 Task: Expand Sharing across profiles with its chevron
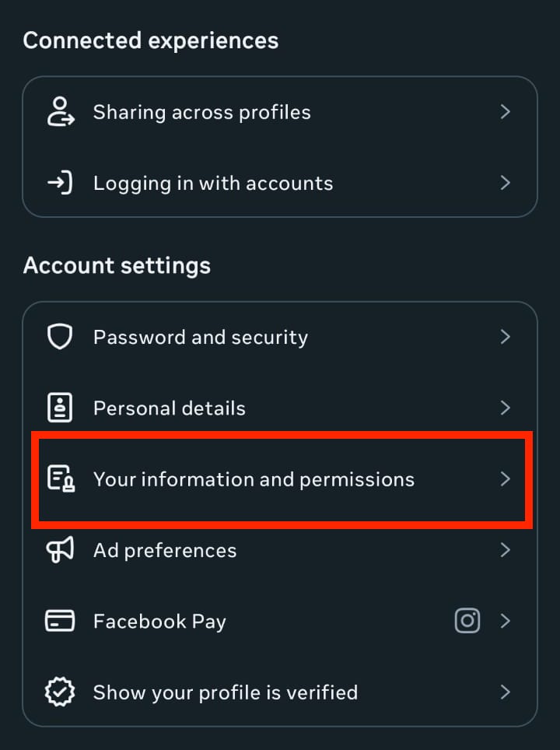[506, 112]
